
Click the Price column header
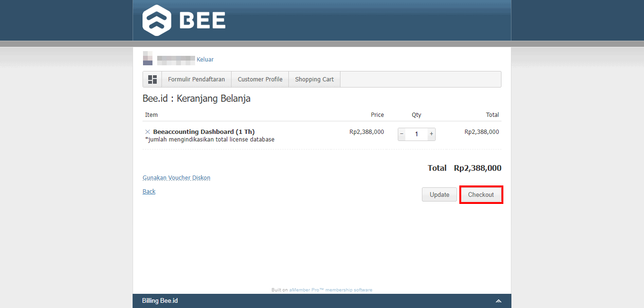click(377, 115)
